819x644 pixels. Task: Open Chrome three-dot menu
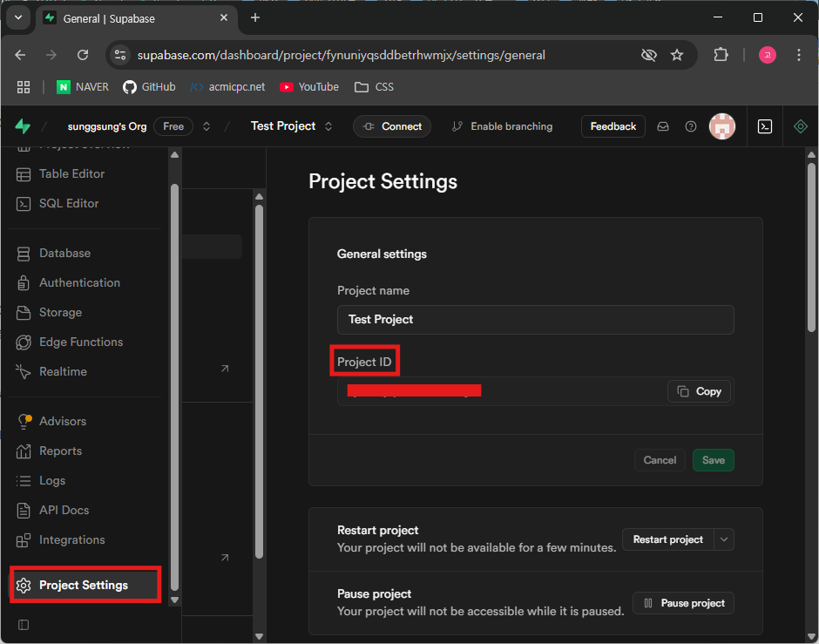point(799,55)
